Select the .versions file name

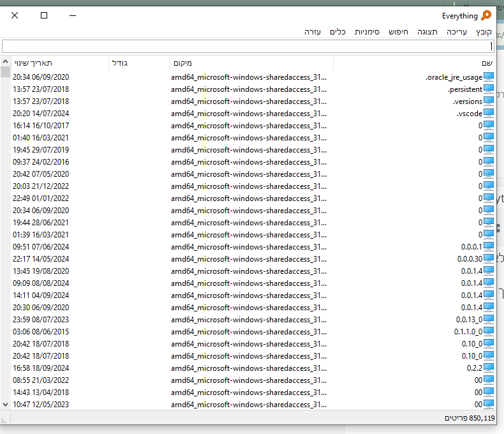coord(468,101)
